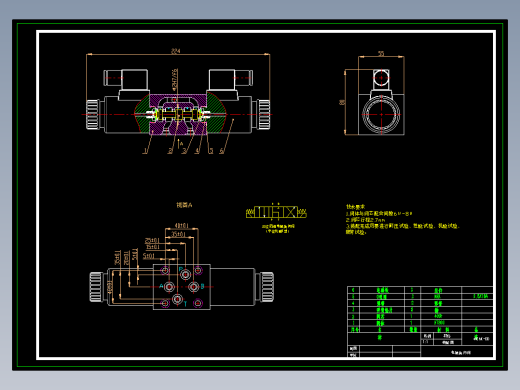Click the B port circle

pyautogui.click(x=194, y=287)
